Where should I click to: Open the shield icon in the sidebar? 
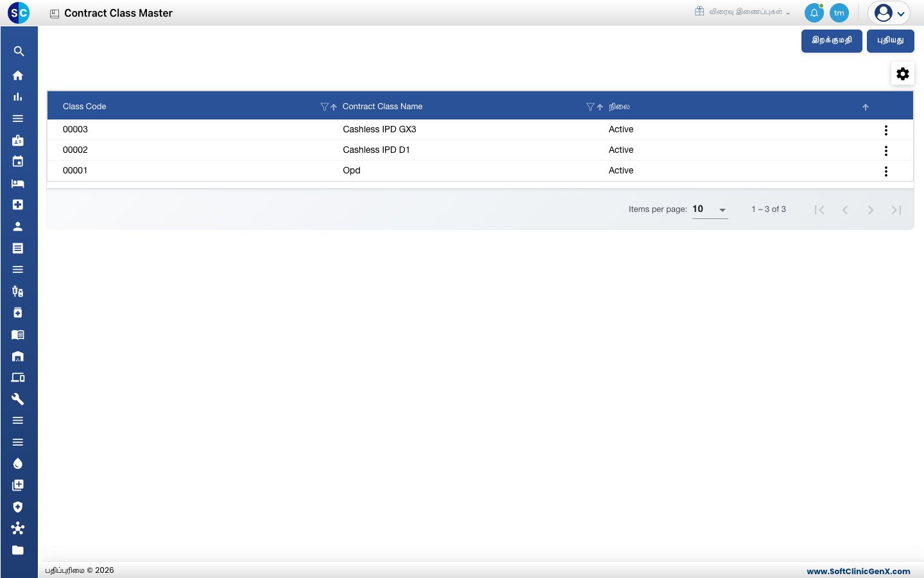point(18,507)
